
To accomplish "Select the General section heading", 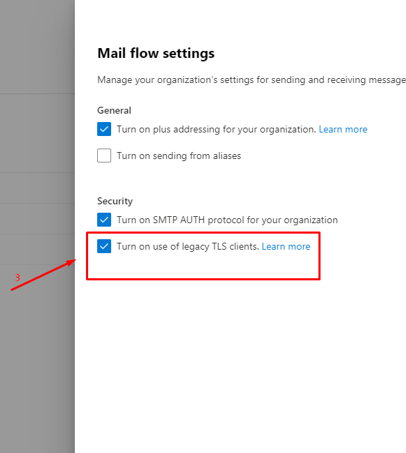I will 114,110.
